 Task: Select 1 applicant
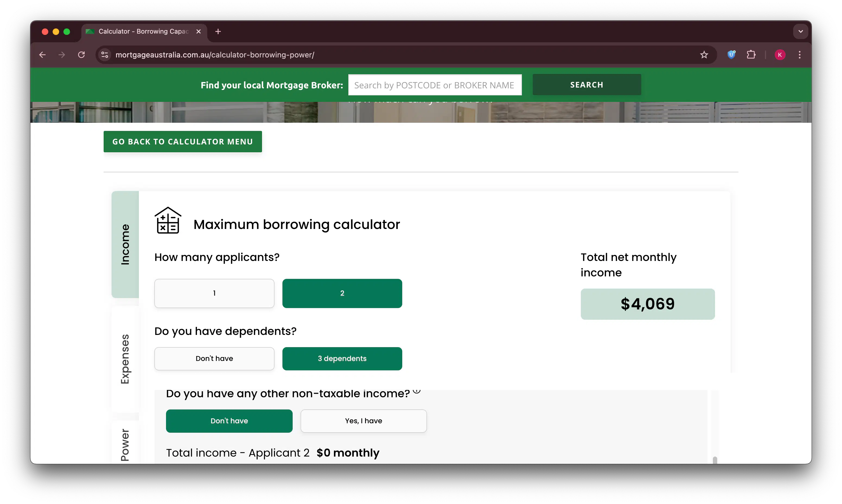(x=214, y=293)
